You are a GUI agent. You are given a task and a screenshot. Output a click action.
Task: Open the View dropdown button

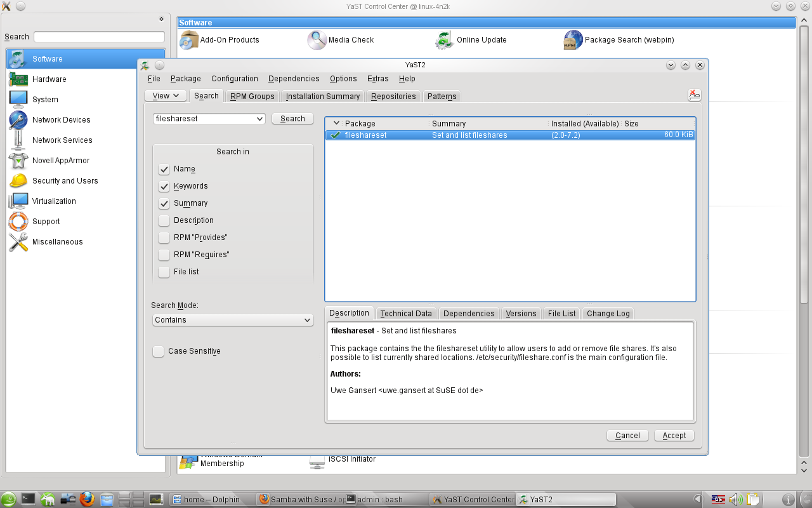pyautogui.click(x=166, y=96)
